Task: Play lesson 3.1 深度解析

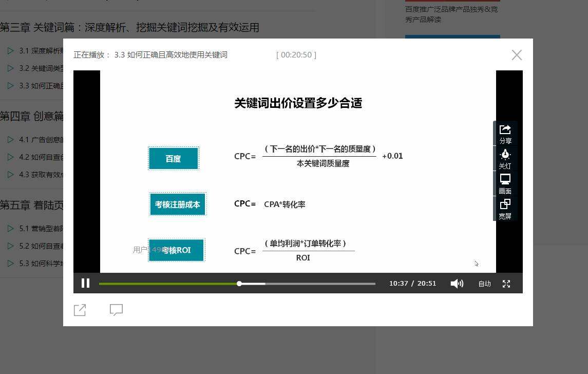Action: [41, 51]
